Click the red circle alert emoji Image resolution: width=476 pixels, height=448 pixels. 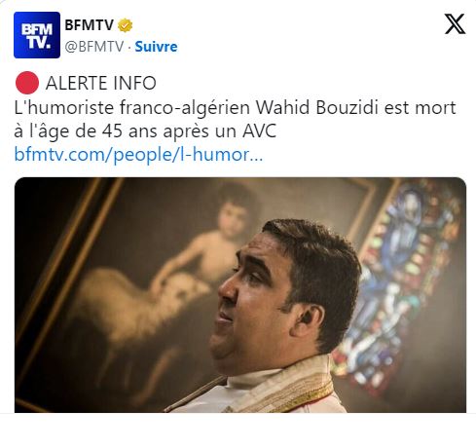(x=27, y=83)
